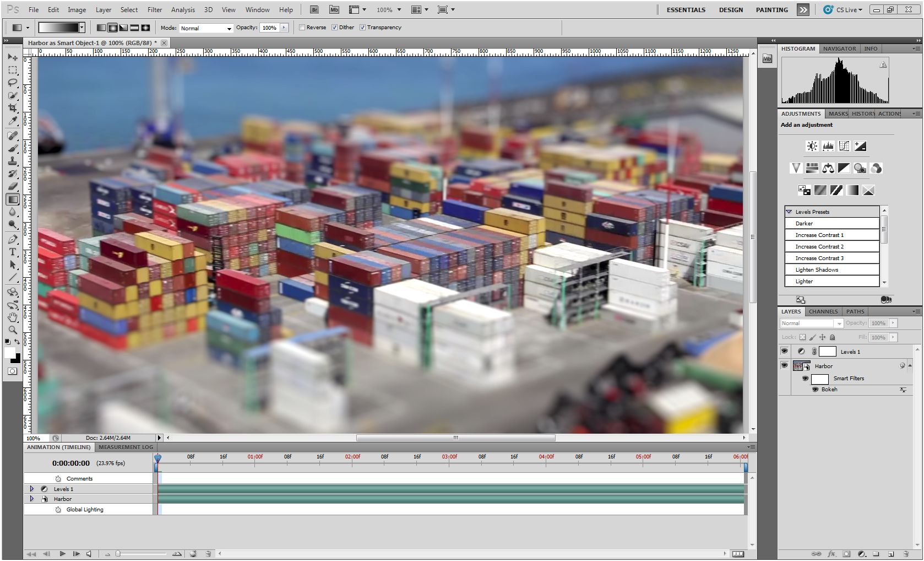The image size is (924, 561).
Task: Click the timeline current-time indicator
Action: pyautogui.click(x=157, y=458)
